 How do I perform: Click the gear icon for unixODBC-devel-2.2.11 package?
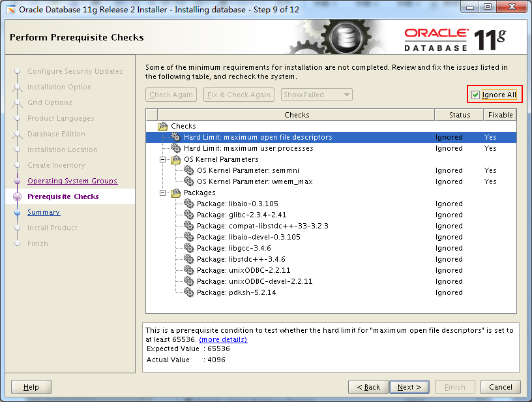tap(188, 281)
